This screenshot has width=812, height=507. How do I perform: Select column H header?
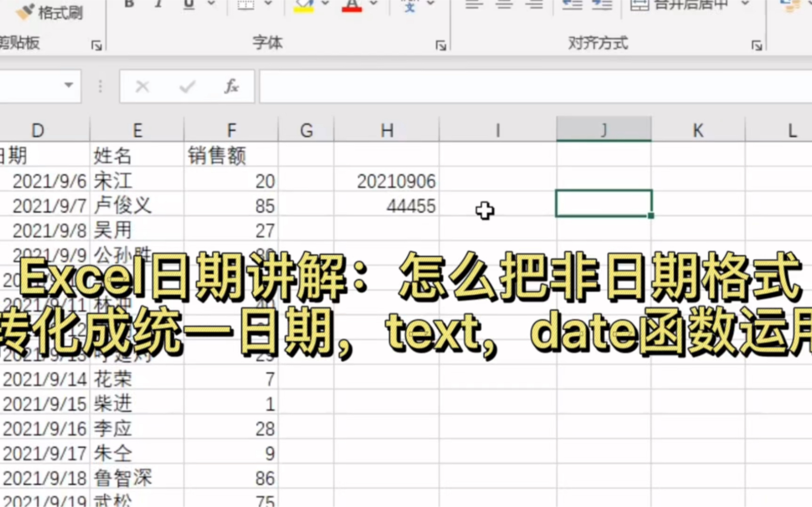(387, 130)
